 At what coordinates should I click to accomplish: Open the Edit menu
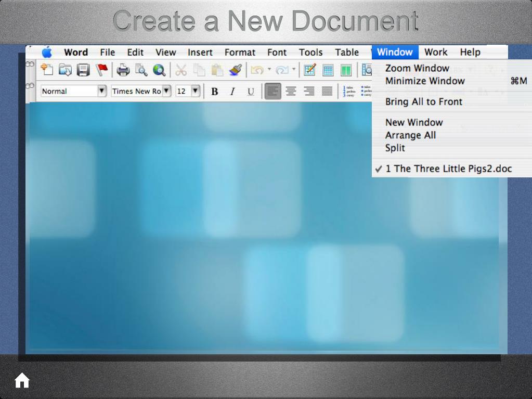tap(135, 52)
